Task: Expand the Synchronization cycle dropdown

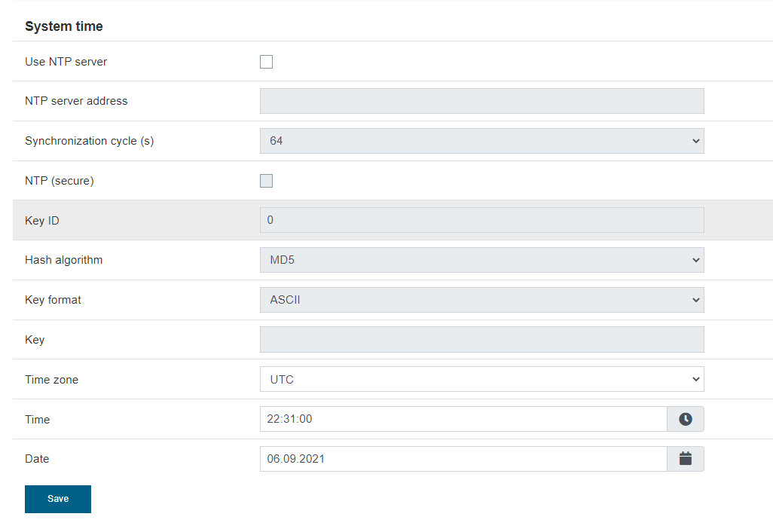Action: pyautogui.click(x=481, y=141)
